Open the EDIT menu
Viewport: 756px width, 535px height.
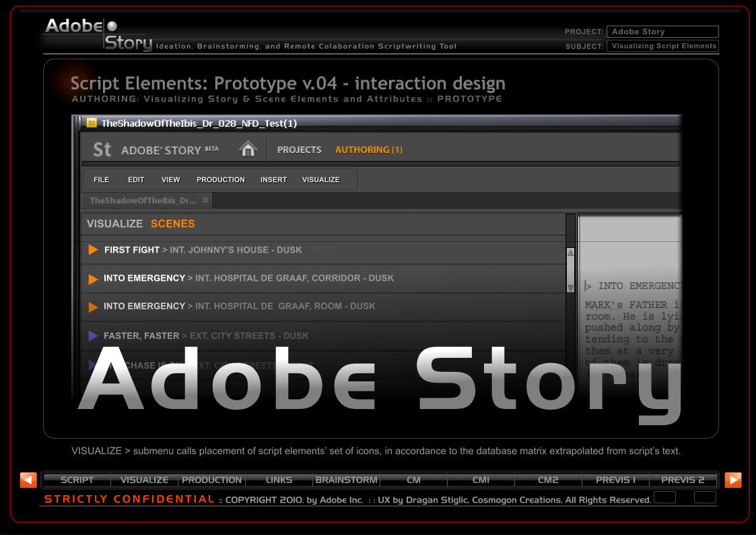point(136,179)
